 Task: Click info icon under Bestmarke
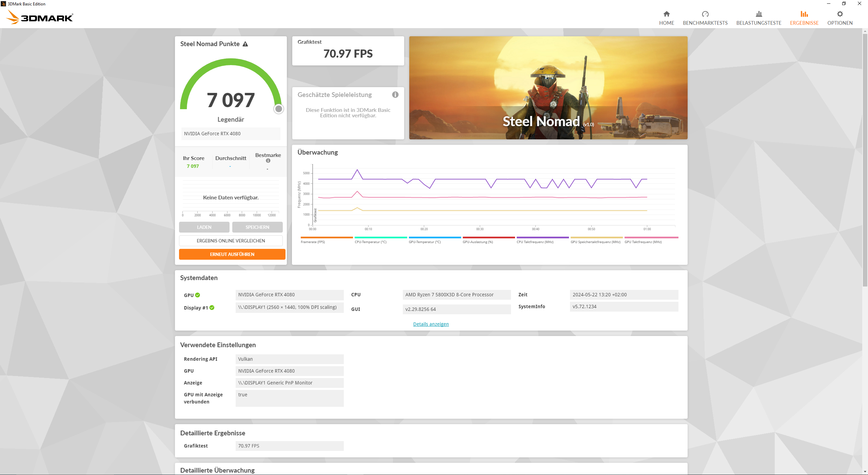pyautogui.click(x=268, y=161)
